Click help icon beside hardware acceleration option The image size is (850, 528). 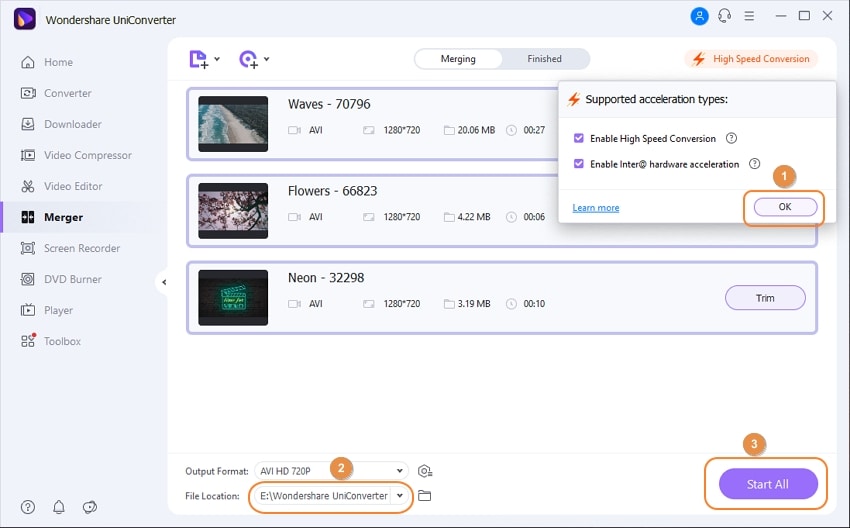pyautogui.click(x=755, y=164)
